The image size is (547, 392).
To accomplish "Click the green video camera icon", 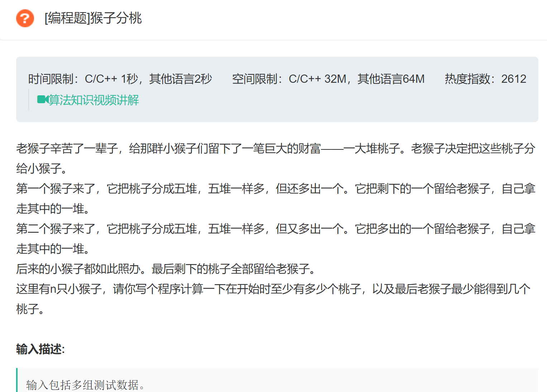I will (43, 100).
